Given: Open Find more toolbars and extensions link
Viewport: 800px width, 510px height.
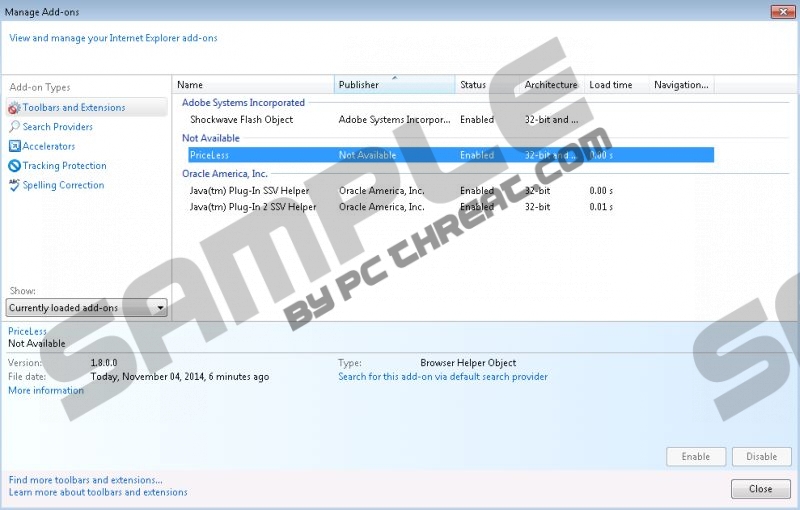Looking at the screenshot, I should click(x=85, y=480).
